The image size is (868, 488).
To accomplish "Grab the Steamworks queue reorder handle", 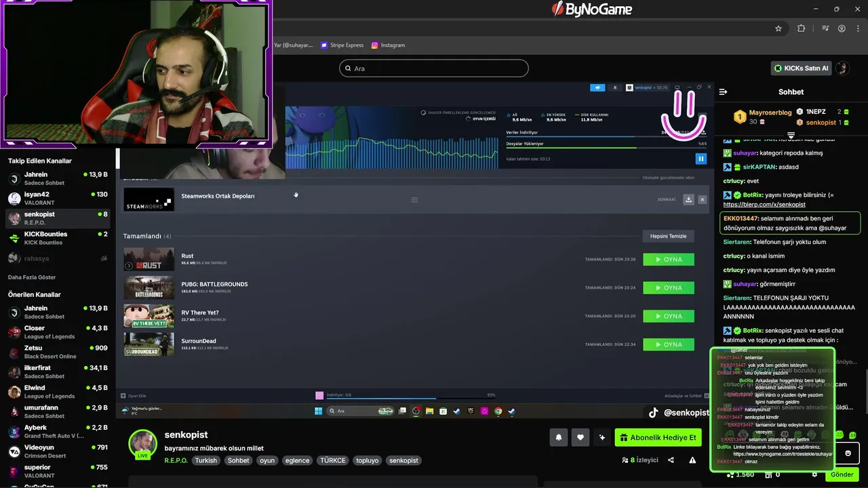I will [x=414, y=200].
